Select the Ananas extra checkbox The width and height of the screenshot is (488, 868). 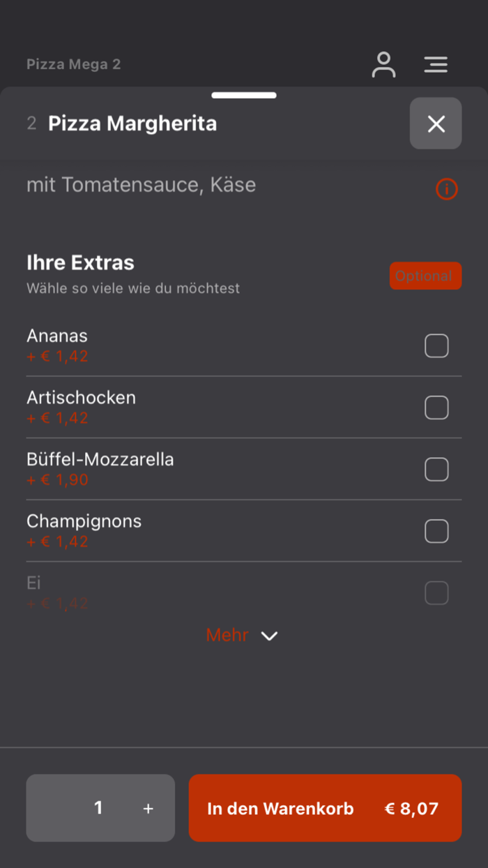click(x=436, y=345)
